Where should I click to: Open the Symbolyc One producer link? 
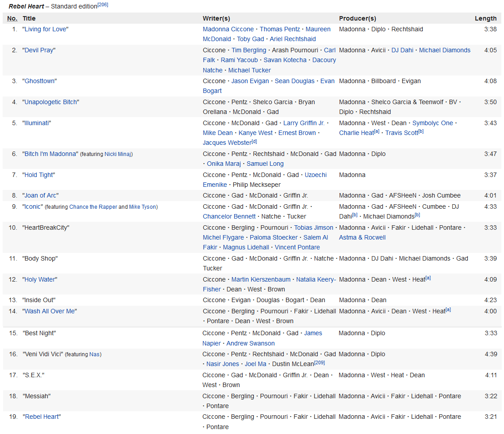(x=433, y=123)
